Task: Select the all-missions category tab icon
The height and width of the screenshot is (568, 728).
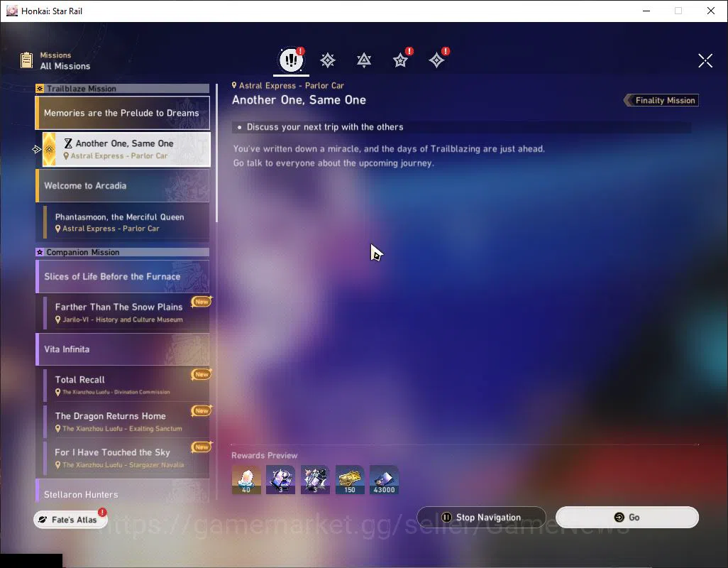Action: (291, 60)
